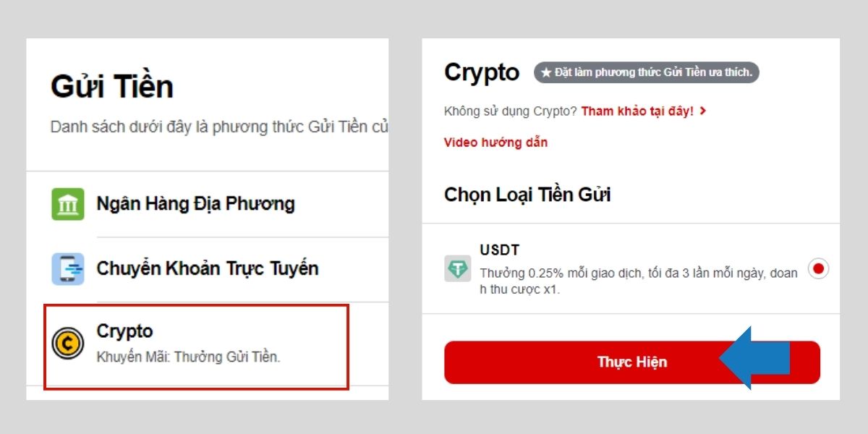Open the Video hướng dẫn link
868x434 pixels.
[x=495, y=142]
